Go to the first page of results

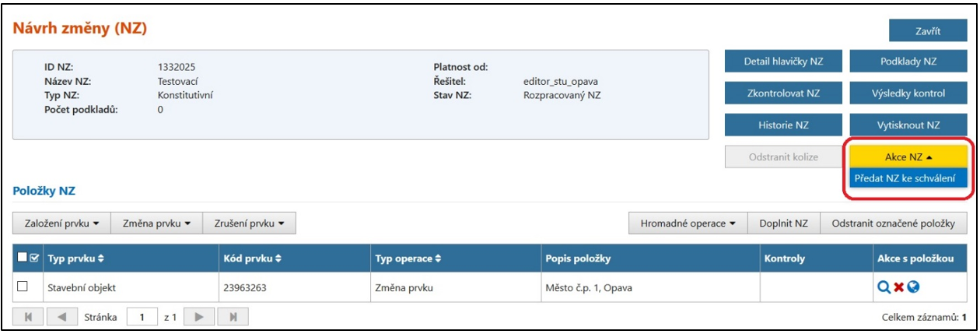click(29, 318)
